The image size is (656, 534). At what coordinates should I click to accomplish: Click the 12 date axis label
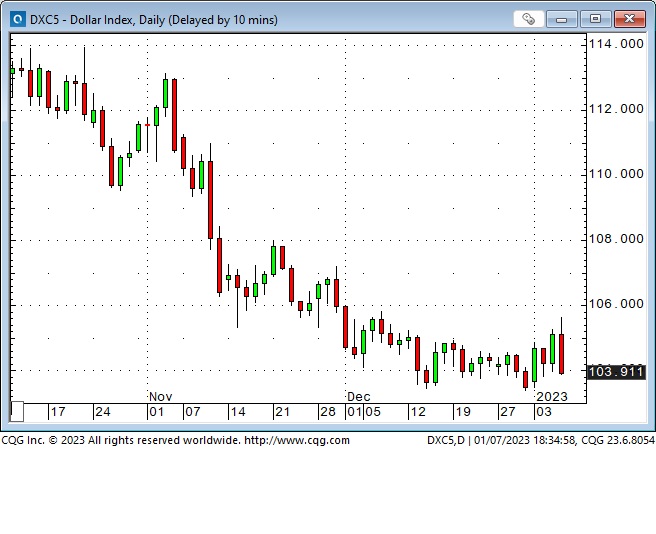pos(418,412)
